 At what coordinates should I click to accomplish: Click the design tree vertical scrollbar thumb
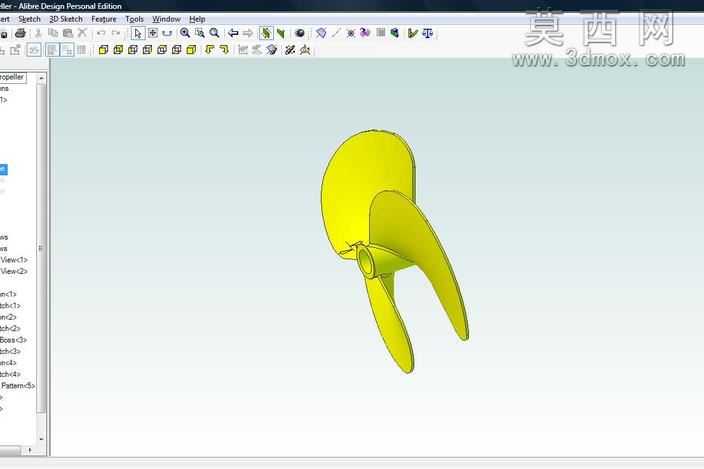tap(41, 248)
